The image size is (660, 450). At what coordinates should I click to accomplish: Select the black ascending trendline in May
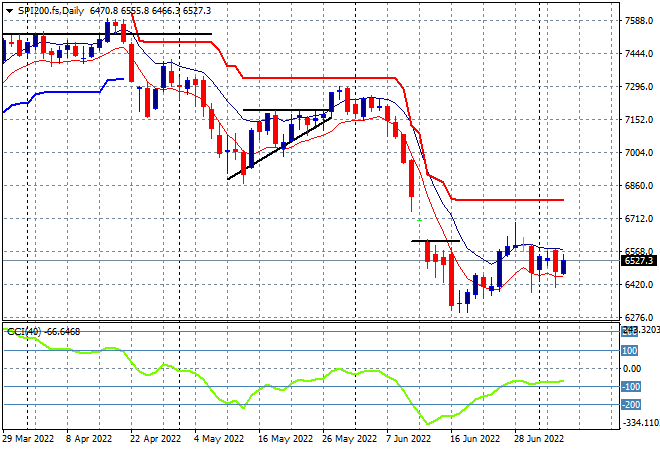point(279,148)
